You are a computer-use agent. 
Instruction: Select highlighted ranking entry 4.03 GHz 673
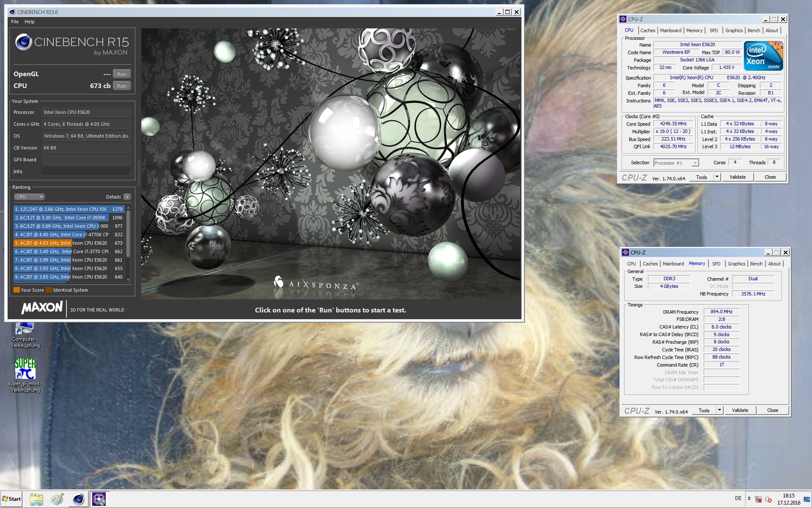[x=69, y=243]
